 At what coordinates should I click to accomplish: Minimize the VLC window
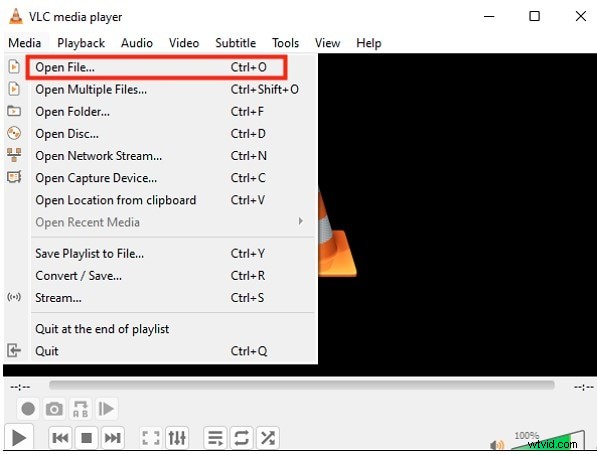489,16
